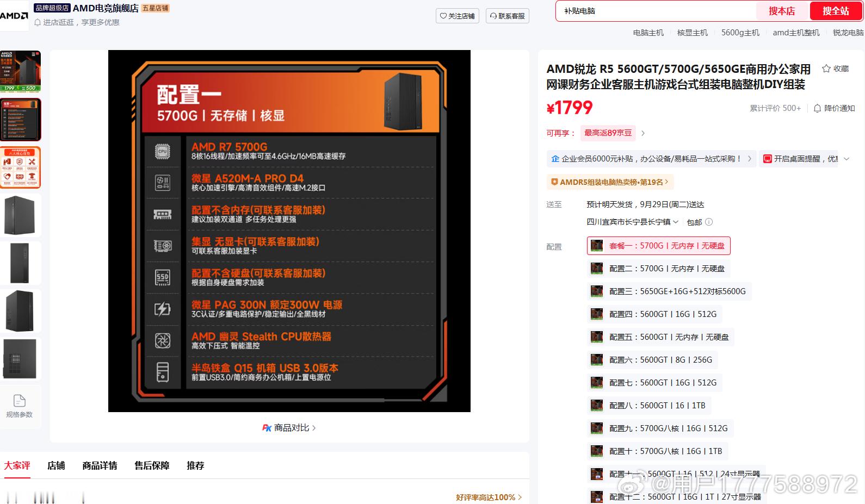Choose 配置十：5700G八核 16G 1TB

click(x=657, y=451)
